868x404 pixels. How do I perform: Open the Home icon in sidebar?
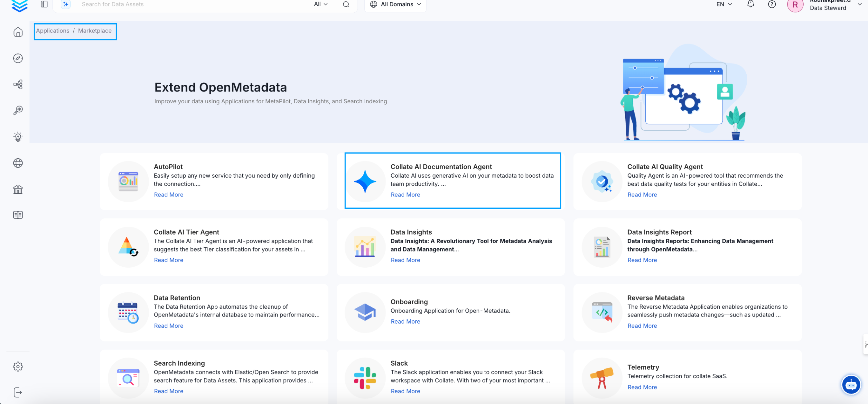coord(18,32)
